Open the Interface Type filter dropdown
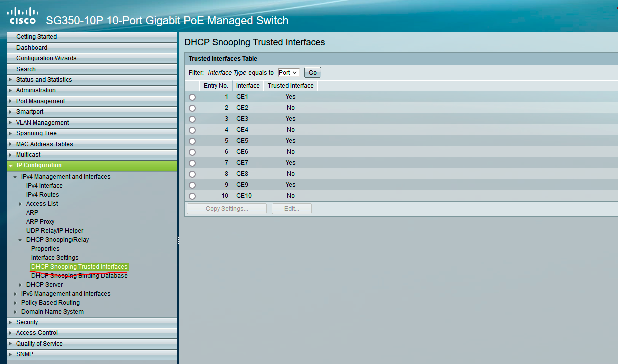This screenshot has width=618, height=364. click(288, 72)
